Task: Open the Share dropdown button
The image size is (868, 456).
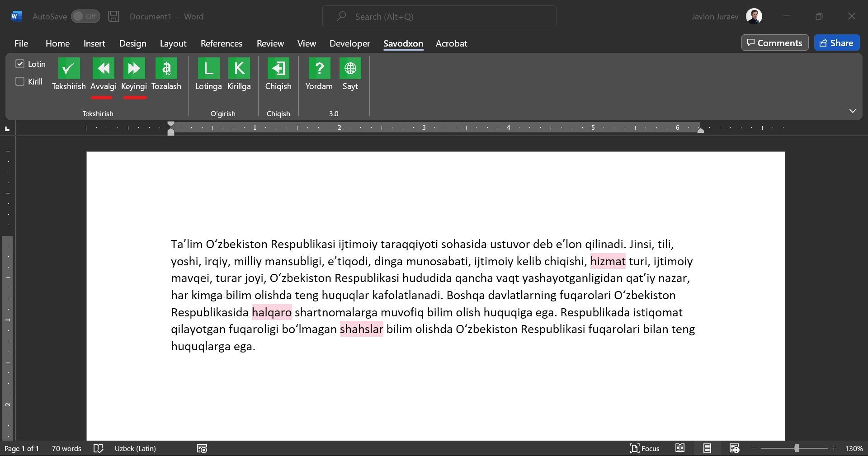Action: (836, 43)
